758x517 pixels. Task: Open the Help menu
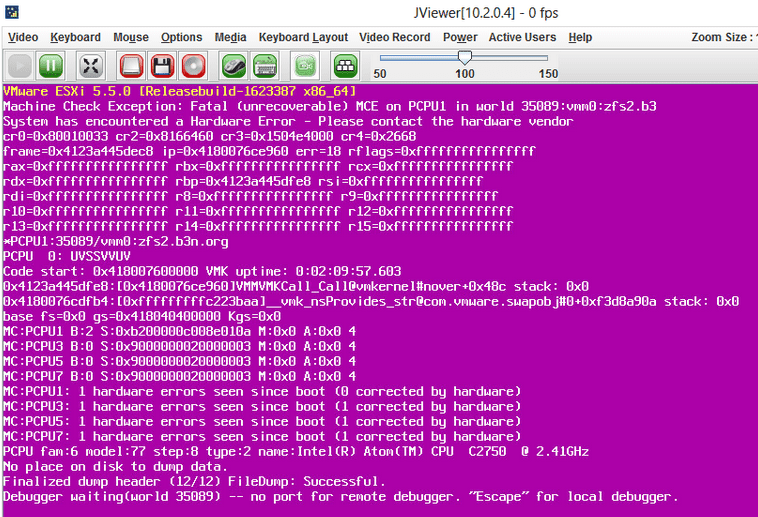tap(580, 37)
